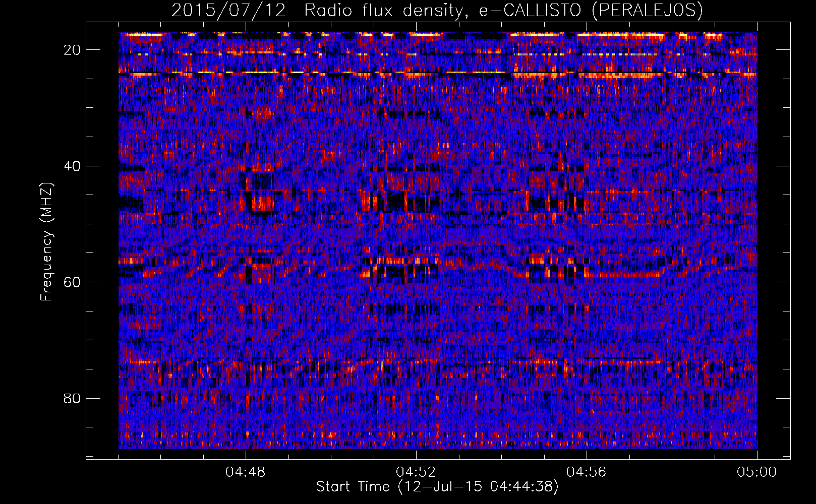The width and height of the screenshot is (816, 504).
Task: Click the 04:56 time tick label
Action: point(587,472)
